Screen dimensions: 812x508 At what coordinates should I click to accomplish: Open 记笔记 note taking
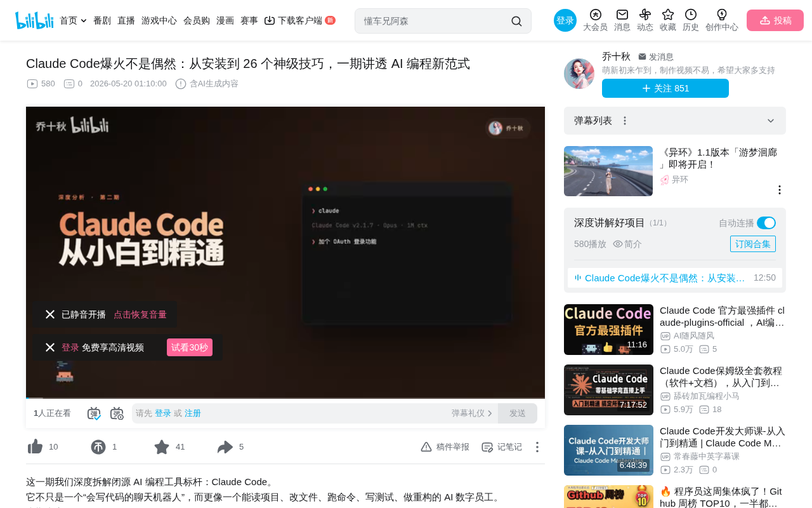(x=502, y=447)
